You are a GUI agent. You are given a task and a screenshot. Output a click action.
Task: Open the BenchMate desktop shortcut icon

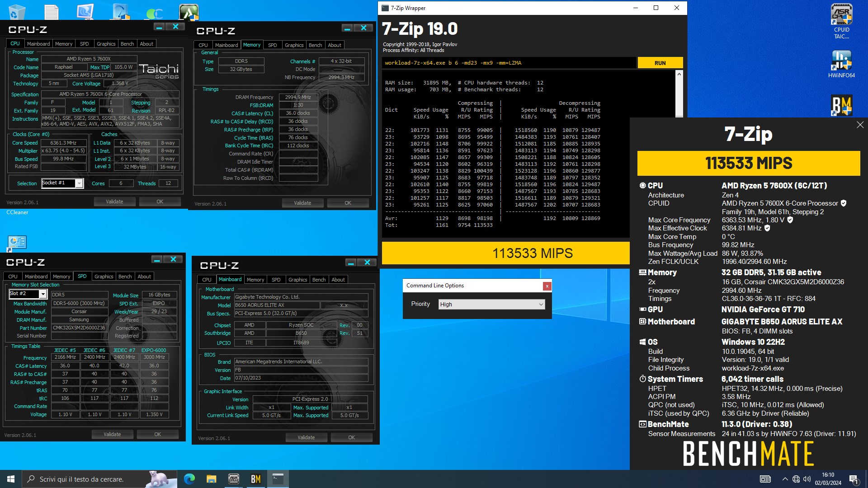coord(841,105)
